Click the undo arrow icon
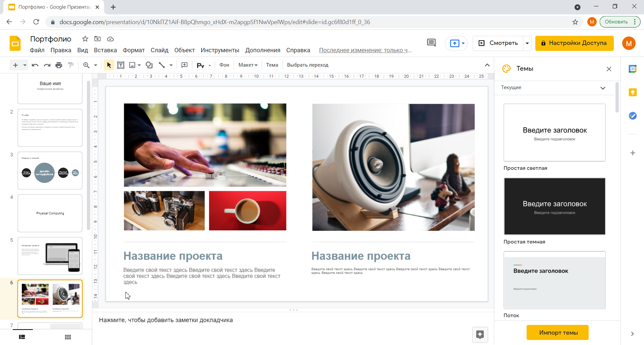Screen dimensions: 644x345 35,65
